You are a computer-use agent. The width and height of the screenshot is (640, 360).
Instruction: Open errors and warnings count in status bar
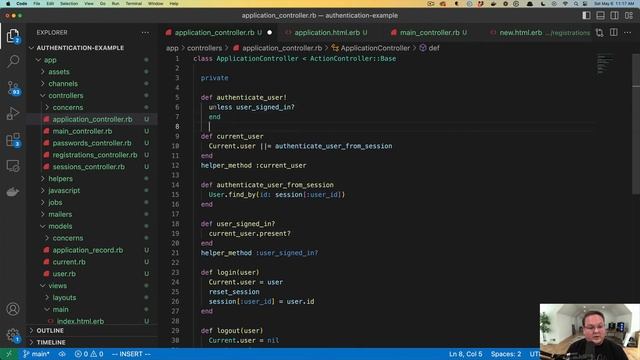click(89, 354)
